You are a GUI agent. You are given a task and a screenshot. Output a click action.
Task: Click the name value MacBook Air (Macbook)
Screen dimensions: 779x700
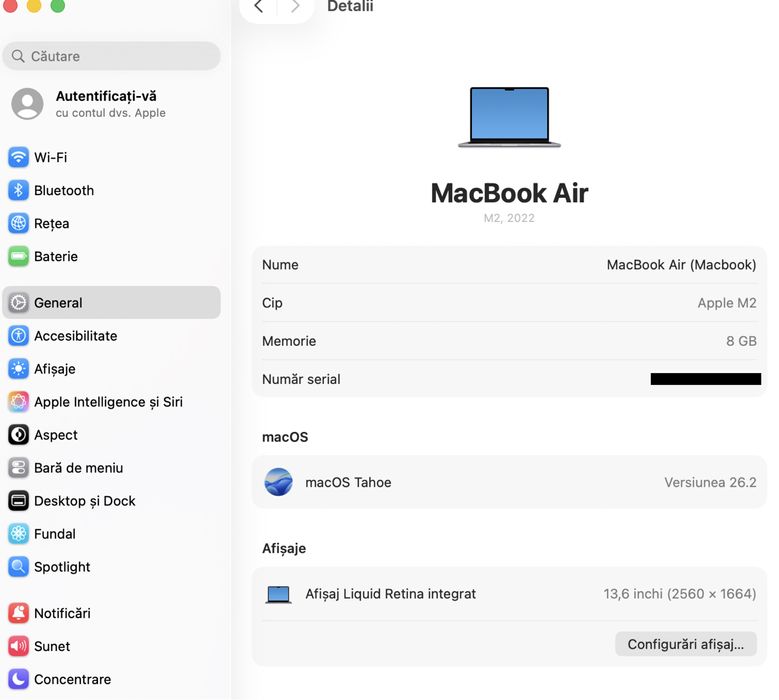pos(681,265)
